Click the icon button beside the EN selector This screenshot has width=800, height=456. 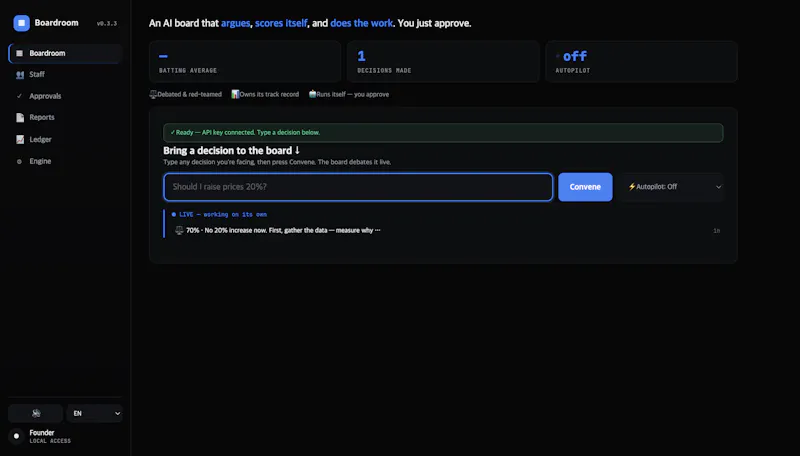tap(36, 413)
